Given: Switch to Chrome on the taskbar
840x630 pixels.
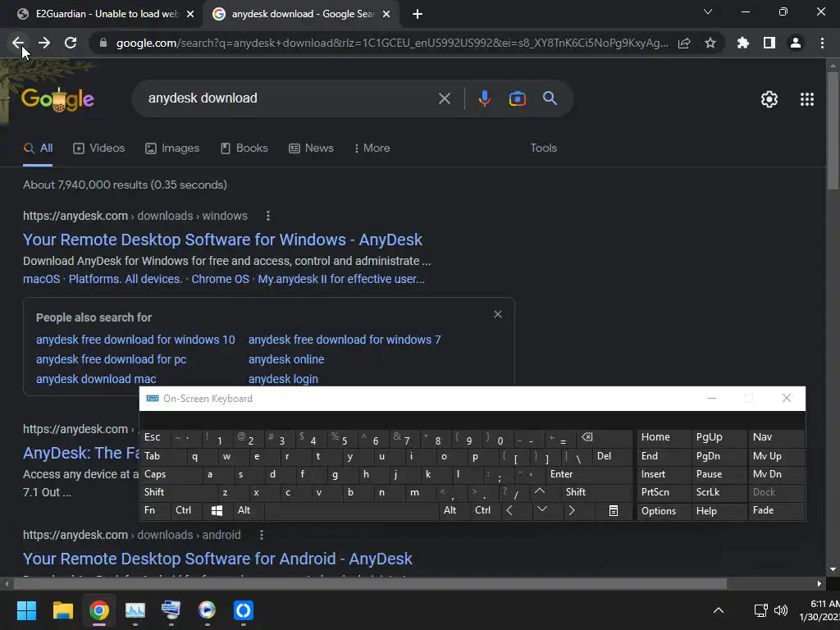Looking at the screenshot, I should click(x=98, y=610).
